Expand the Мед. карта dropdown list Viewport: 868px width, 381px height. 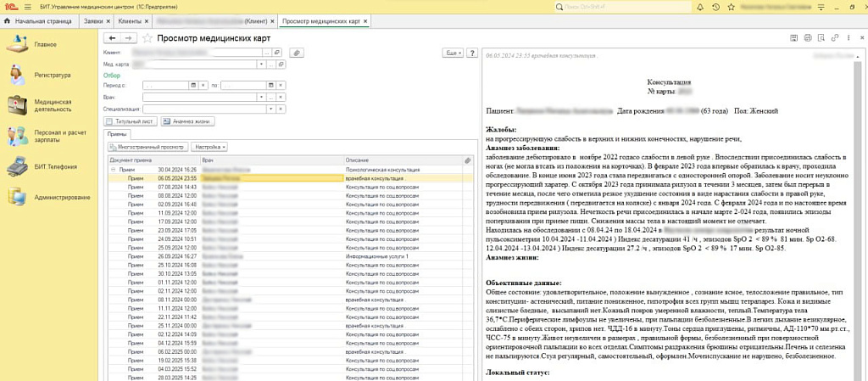(x=262, y=64)
